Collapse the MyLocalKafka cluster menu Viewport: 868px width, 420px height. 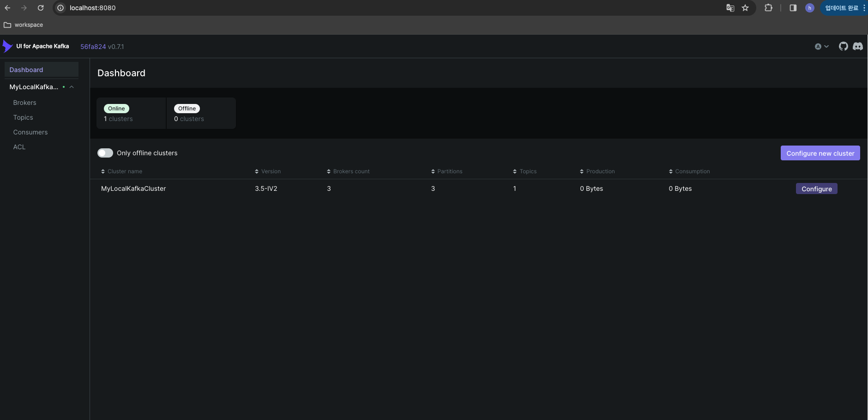click(72, 87)
